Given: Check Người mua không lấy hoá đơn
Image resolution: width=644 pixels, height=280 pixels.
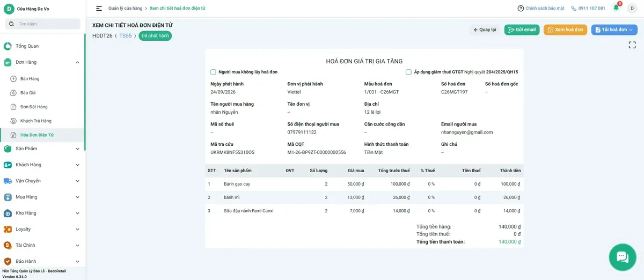Looking at the screenshot, I should [213, 72].
